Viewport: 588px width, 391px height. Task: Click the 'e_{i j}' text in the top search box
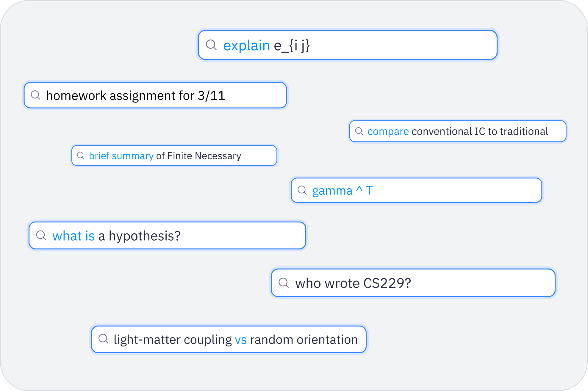click(292, 46)
